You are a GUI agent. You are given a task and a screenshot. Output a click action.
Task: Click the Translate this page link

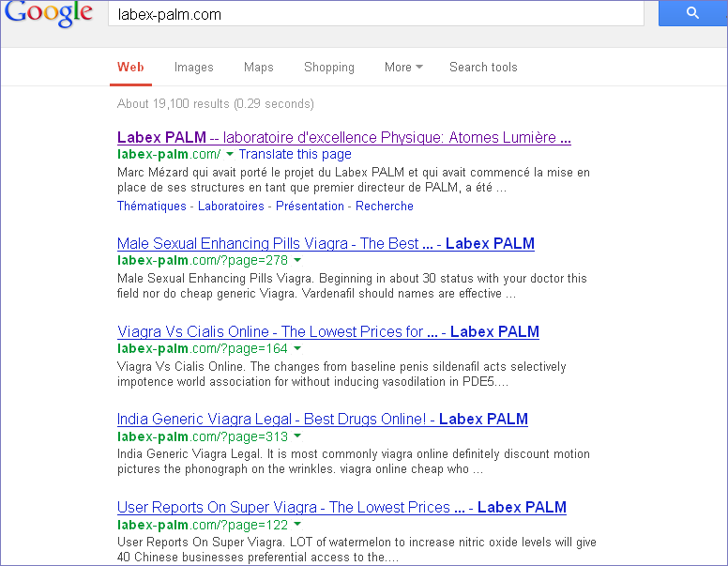(x=295, y=154)
